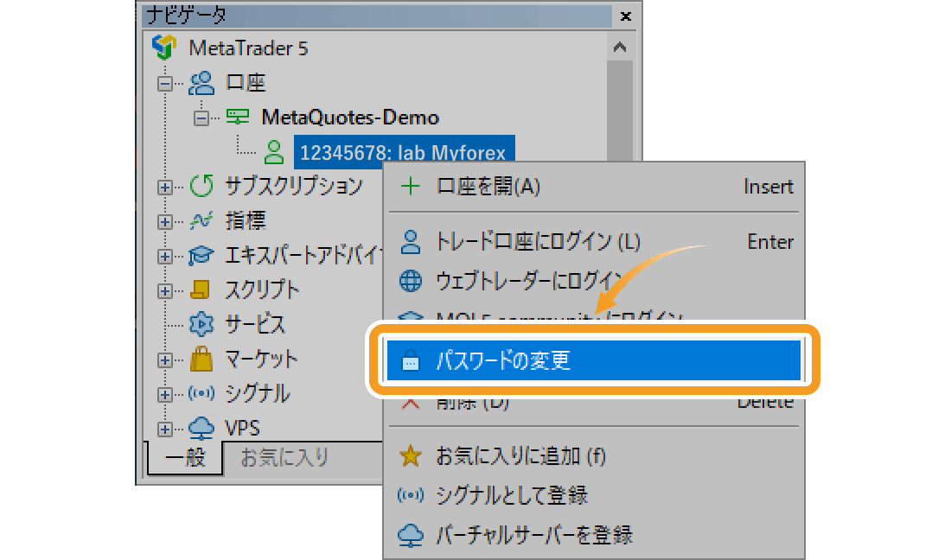Select the MetaQuotes-Demo tree label
This screenshot has height=560, width=951.
350,117
